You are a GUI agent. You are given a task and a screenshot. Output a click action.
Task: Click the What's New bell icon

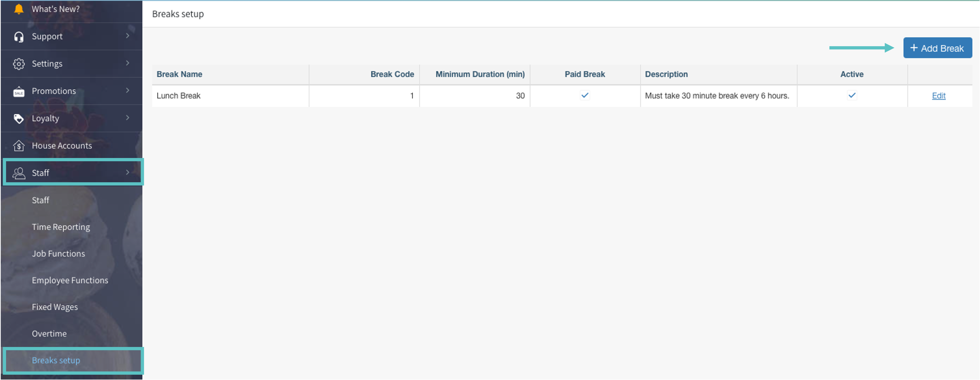[x=18, y=9]
